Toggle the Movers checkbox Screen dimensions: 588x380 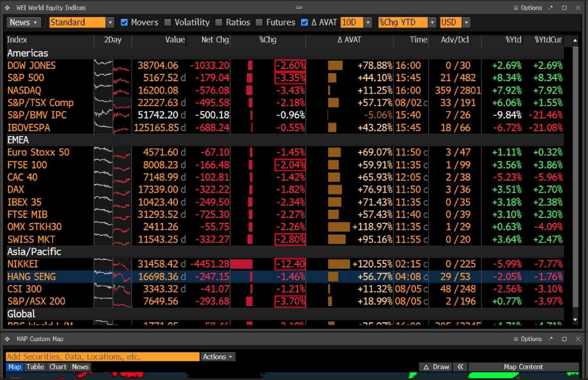[x=124, y=22]
